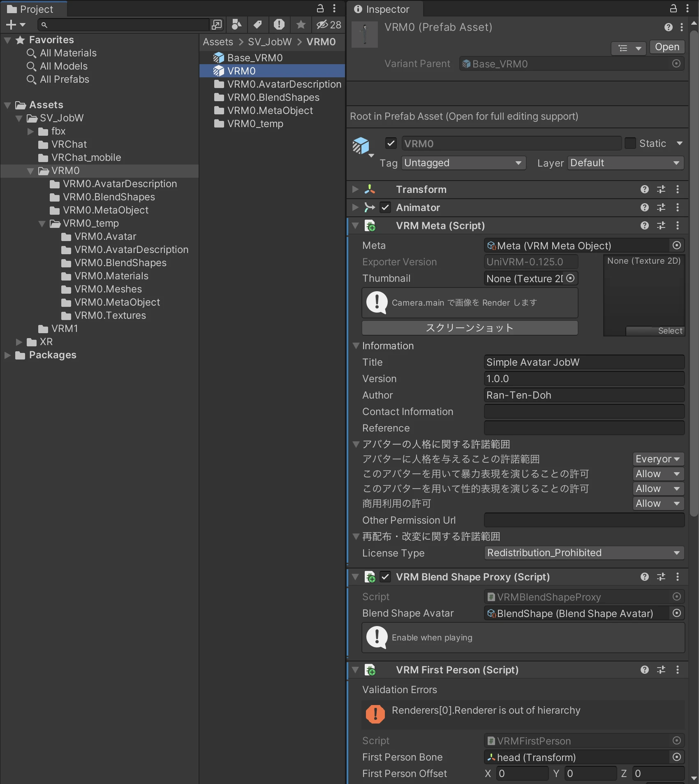Collapse the VRM Meta Script component
This screenshot has width=699, height=784.
click(355, 225)
